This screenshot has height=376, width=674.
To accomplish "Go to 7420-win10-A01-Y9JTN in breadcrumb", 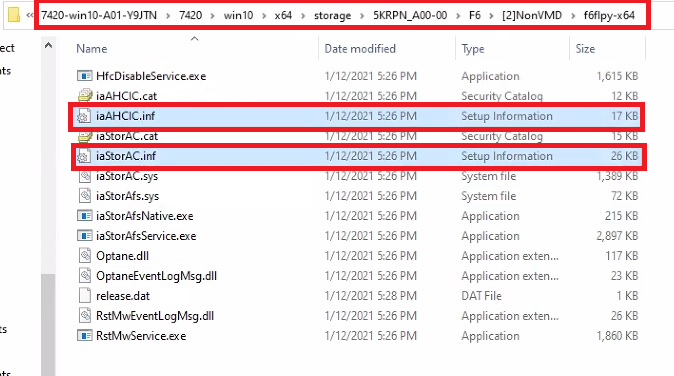I will point(99,15).
